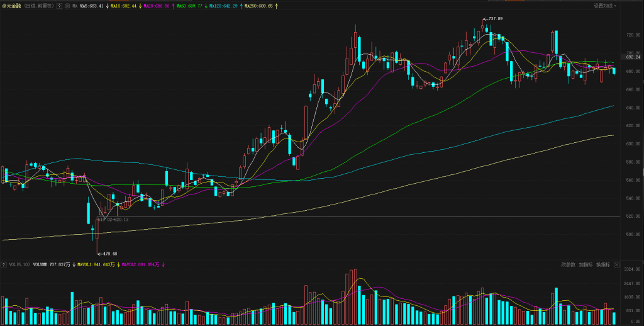Click the MAVOL1 yellow volume average label
Screen dimensions: 644x326
coord(96,265)
